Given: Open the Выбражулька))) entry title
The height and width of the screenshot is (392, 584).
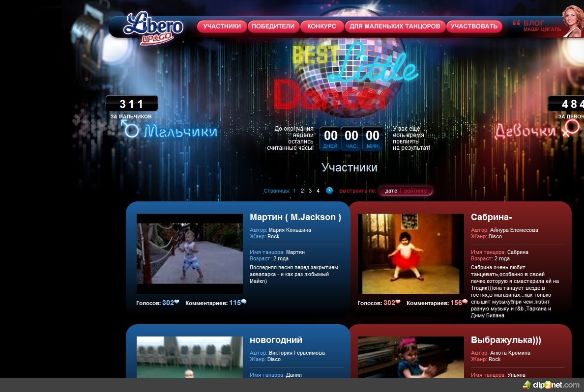Looking at the screenshot, I should point(506,340).
